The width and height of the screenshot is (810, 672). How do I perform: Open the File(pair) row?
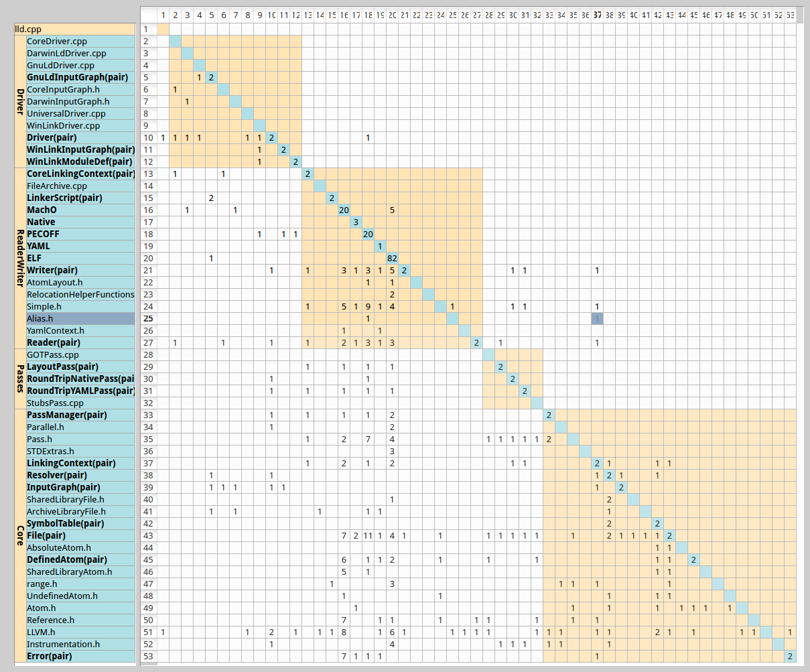80,536
